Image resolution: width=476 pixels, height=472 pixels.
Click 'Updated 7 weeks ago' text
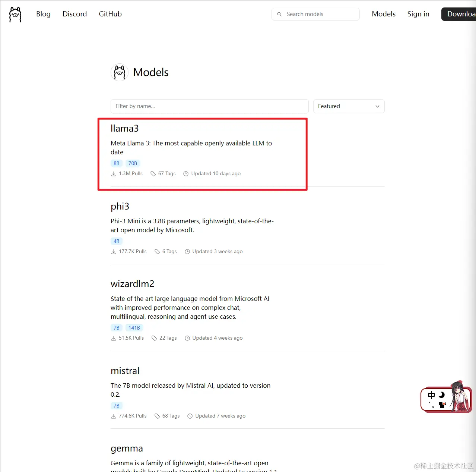point(220,416)
